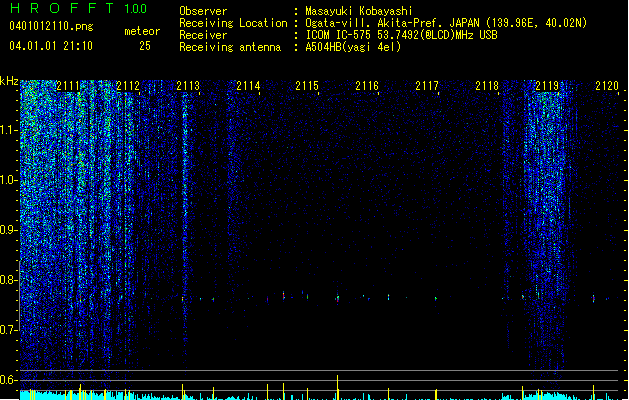
Task: Click the Receiving antenna label
Action: click(230, 47)
